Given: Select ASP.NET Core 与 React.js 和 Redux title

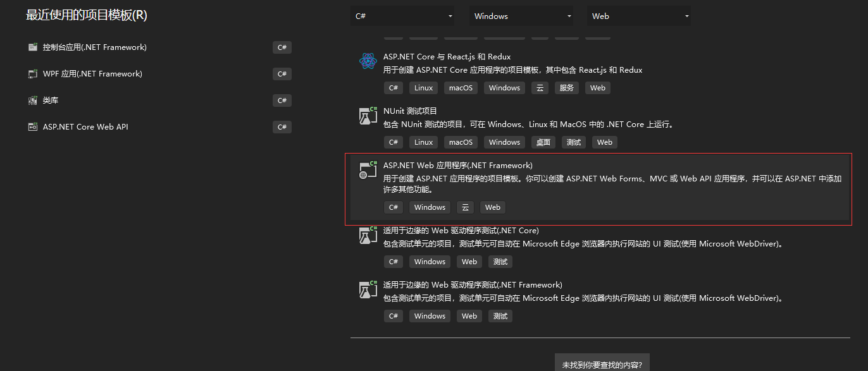Looking at the screenshot, I should tap(447, 57).
